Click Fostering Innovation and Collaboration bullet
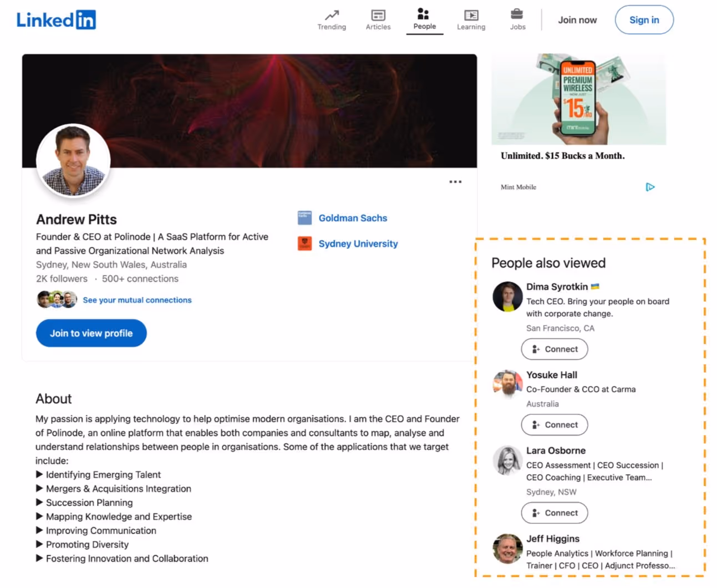717x588 pixels. pos(122,559)
